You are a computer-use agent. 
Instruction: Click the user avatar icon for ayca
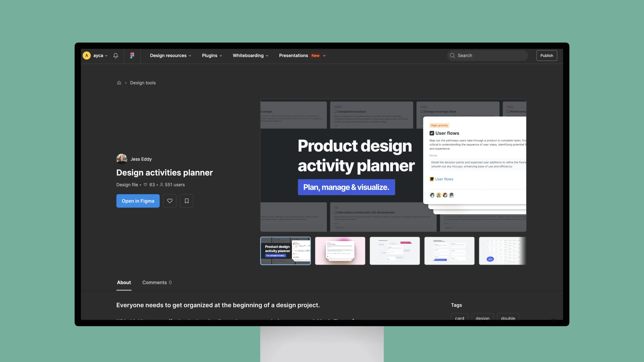pyautogui.click(x=87, y=55)
